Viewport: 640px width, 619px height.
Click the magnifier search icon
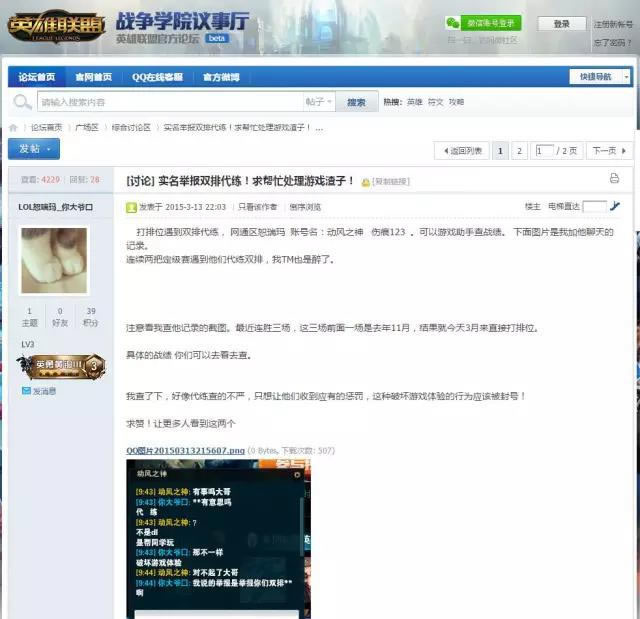click(22, 102)
